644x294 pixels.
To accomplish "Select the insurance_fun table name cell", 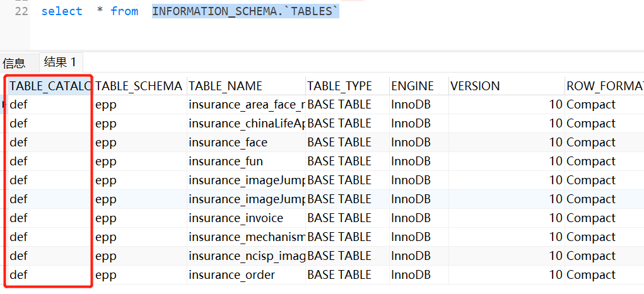I will pos(226,162).
